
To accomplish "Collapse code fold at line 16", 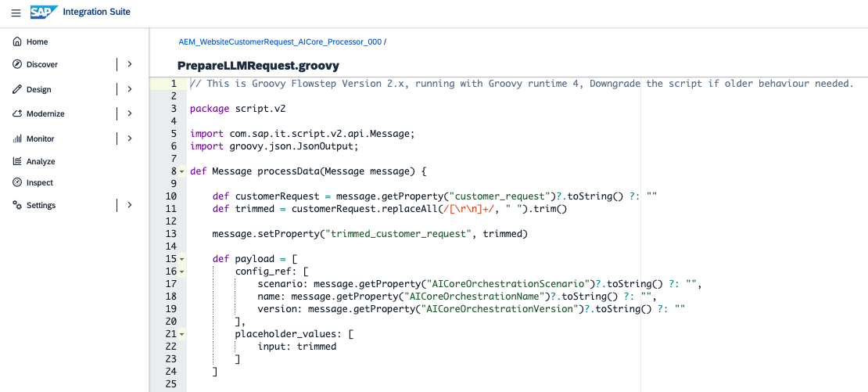I will coord(182,272).
